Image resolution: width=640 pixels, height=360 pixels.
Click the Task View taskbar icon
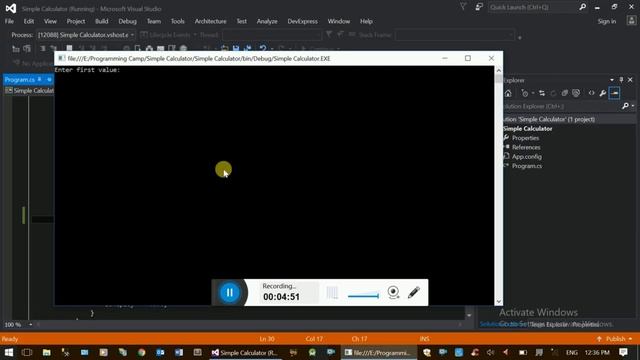[x=27, y=352]
